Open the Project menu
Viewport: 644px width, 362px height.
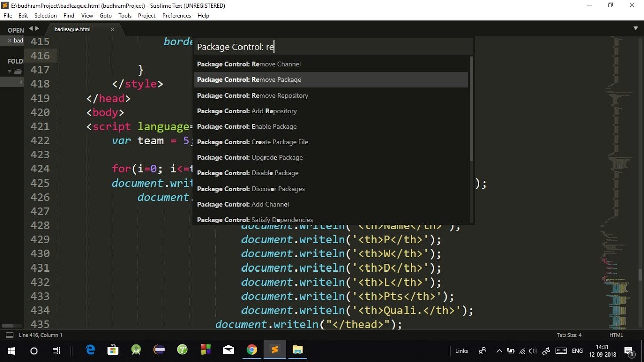(147, 16)
